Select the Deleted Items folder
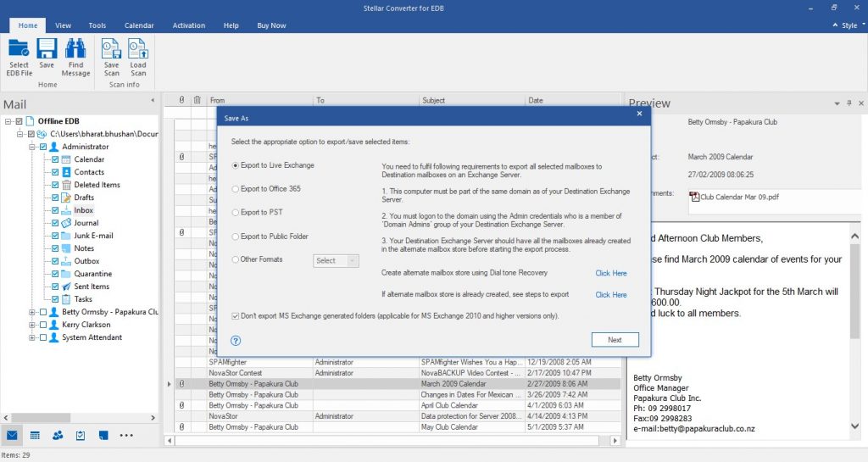 point(97,185)
